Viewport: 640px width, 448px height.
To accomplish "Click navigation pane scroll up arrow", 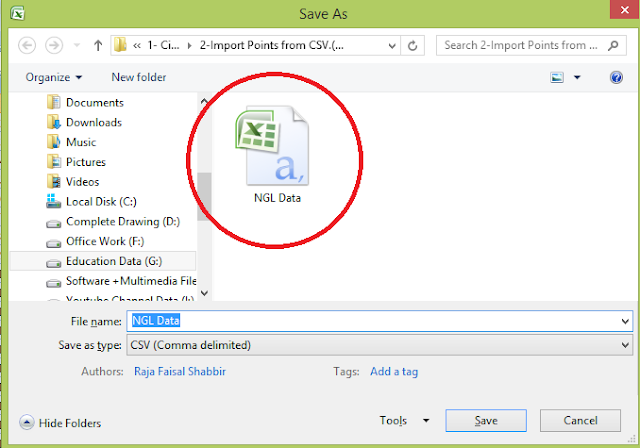I will coord(204,100).
